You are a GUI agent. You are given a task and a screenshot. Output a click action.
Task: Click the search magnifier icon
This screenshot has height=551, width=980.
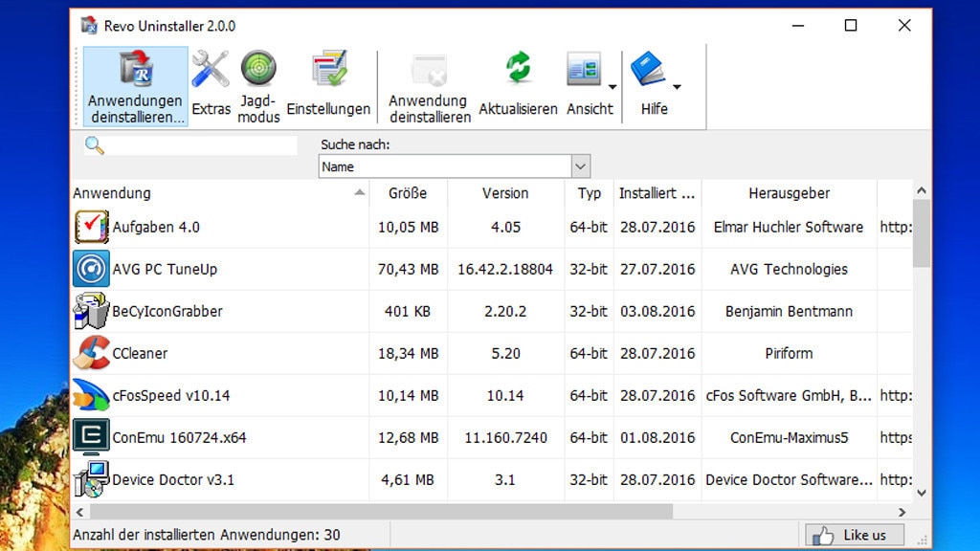pyautogui.click(x=95, y=145)
